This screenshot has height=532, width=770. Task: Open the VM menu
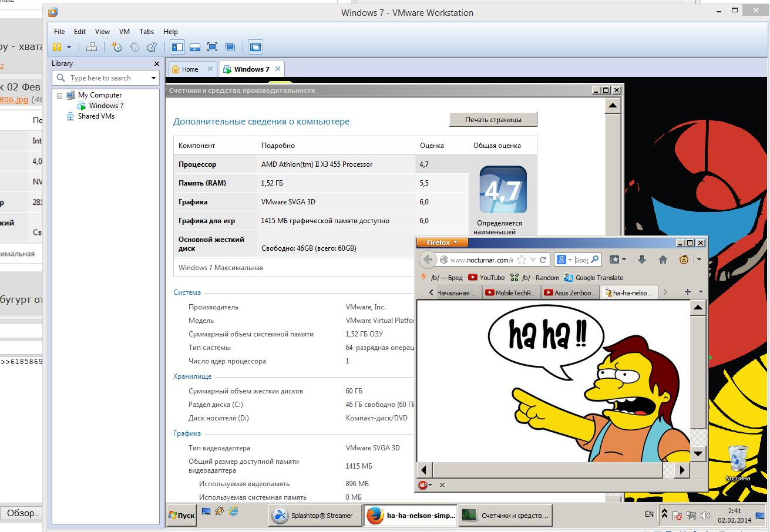(x=125, y=32)
